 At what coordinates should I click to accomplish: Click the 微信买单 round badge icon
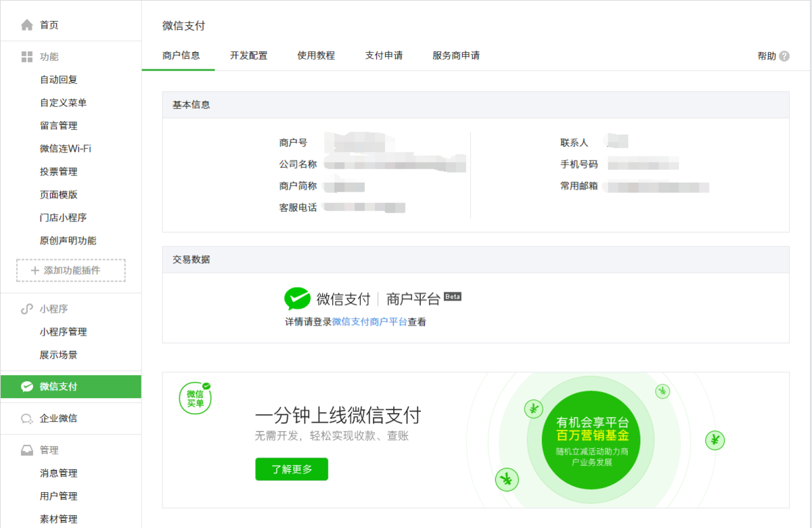pos(195,398)
